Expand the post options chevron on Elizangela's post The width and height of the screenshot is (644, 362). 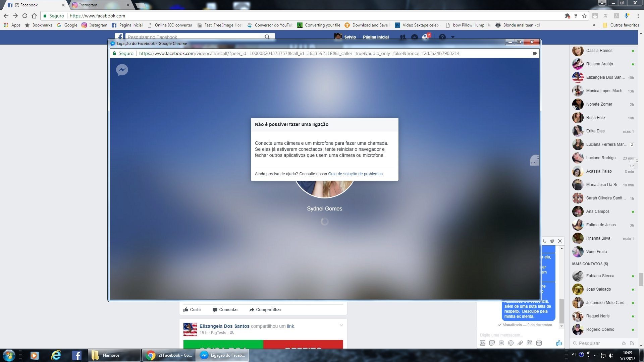click(x=341, y=325)
